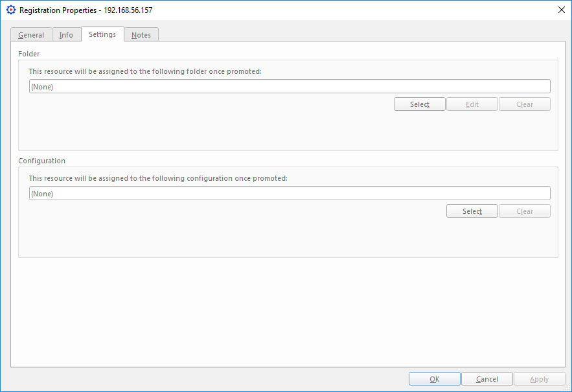
Task: Close the Registration Properties dialog
Action: click(x=560, y=10)
